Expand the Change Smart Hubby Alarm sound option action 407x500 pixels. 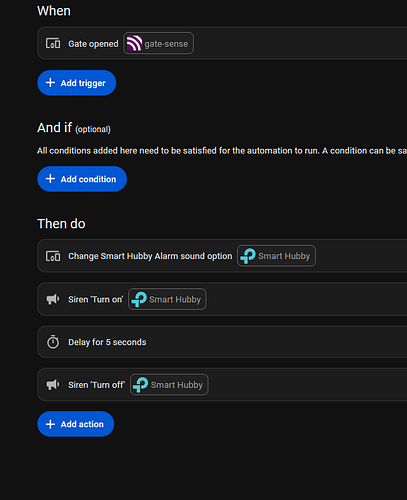[x=222, y=256]
